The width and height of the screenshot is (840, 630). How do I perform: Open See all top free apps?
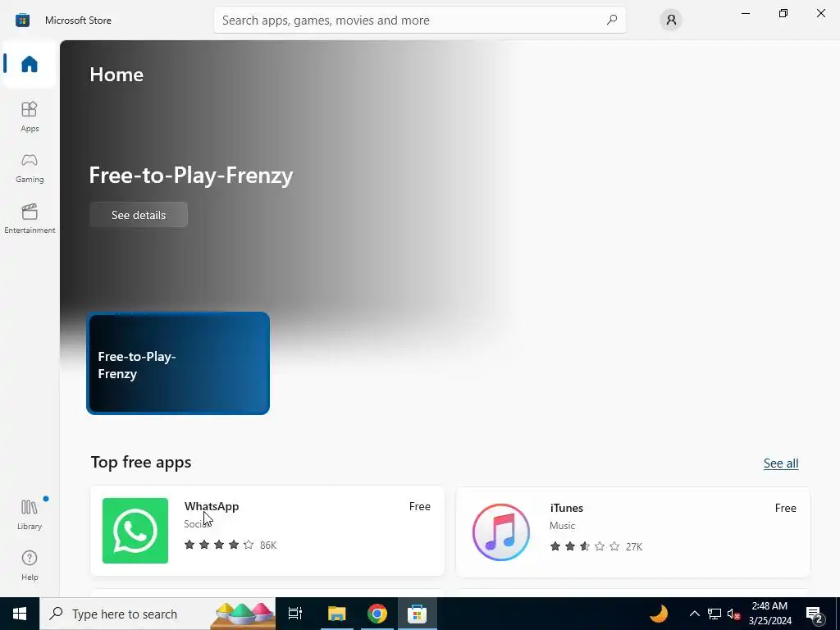781,463
